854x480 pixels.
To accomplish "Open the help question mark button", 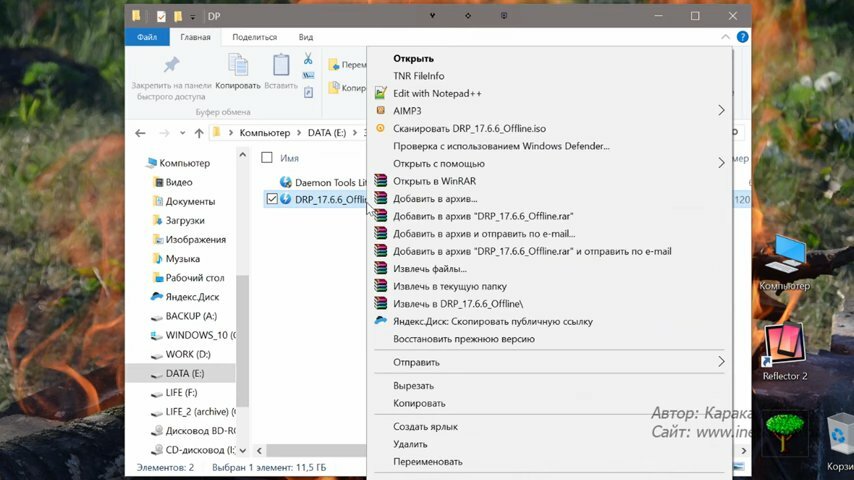I will pos(742,37).
